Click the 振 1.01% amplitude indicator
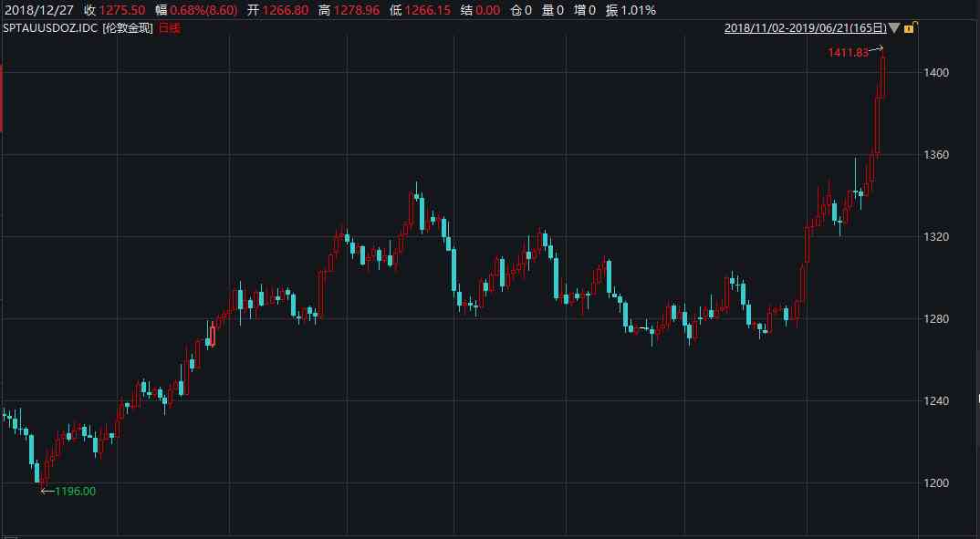980x539 pixels. coord(631,12)
